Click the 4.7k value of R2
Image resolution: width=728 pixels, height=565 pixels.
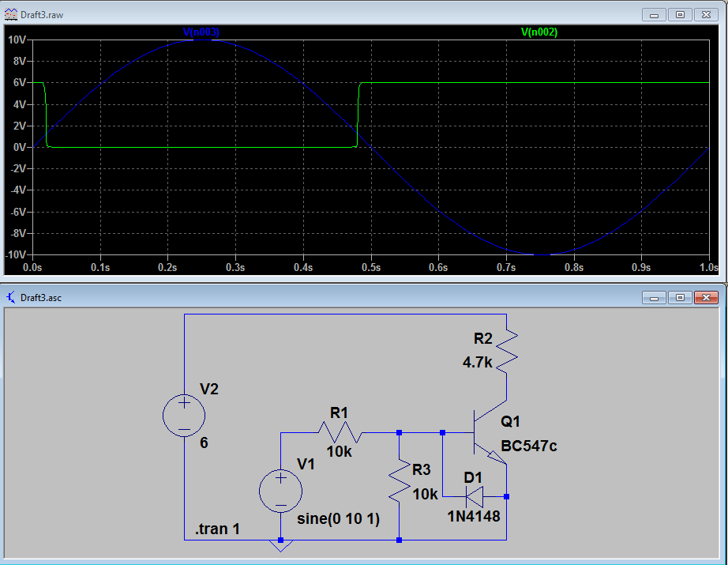477,362
